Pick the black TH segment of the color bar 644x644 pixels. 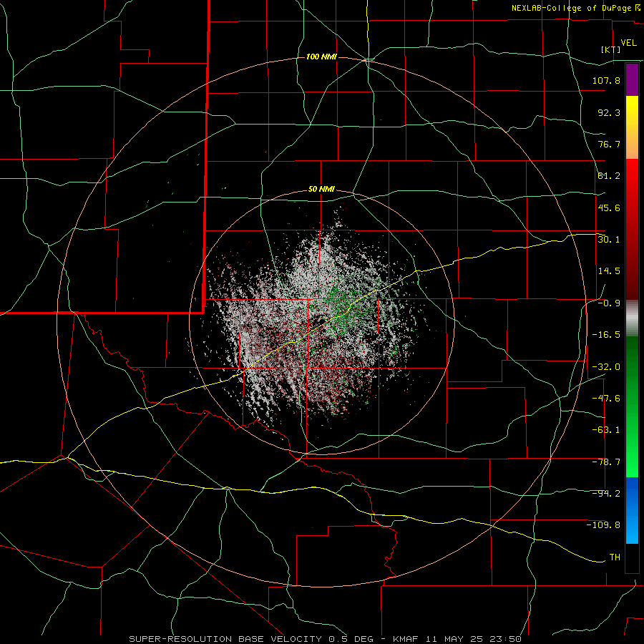coord(632,557)
